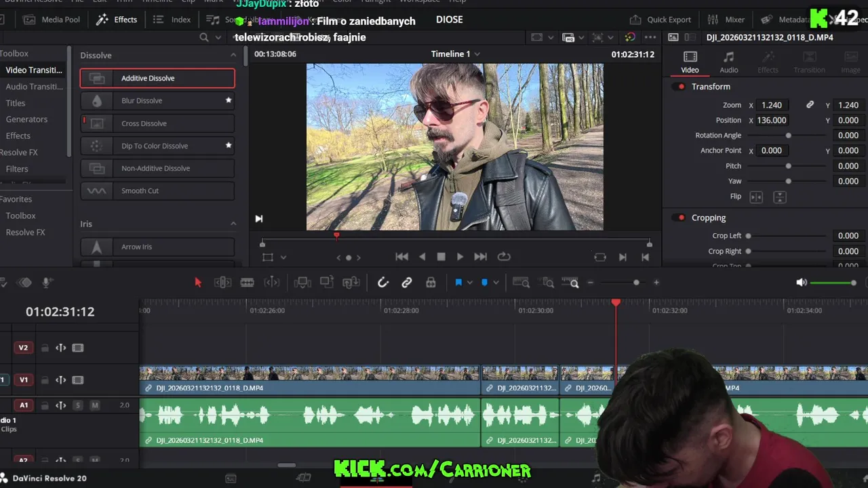Unfavorite Blur Dissolve star

[229, 100]
